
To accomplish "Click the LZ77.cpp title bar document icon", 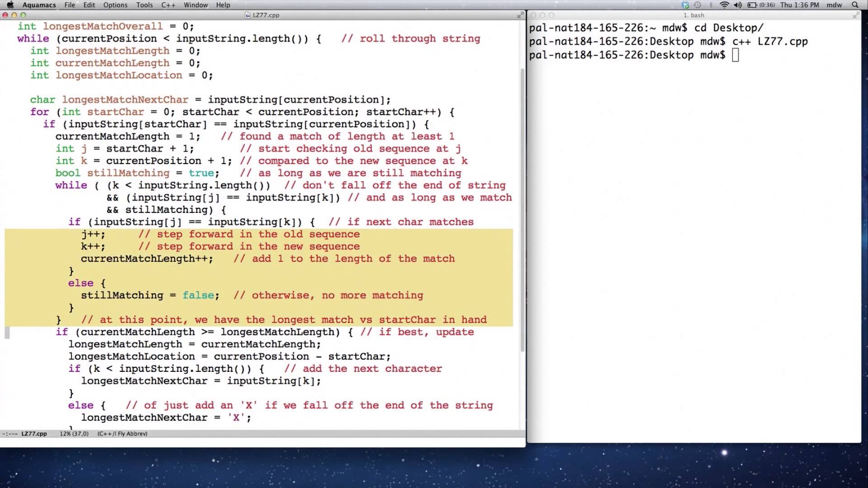I will click(247, 15).
